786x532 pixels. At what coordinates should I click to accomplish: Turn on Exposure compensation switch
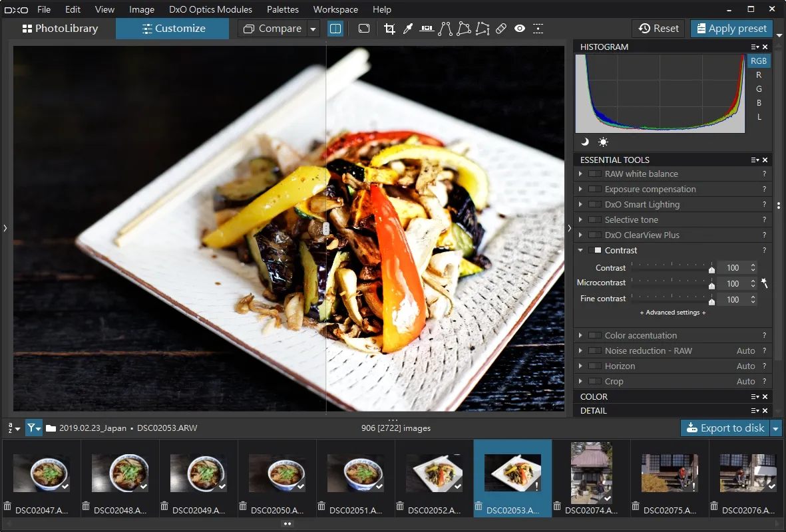click(595, 190)
